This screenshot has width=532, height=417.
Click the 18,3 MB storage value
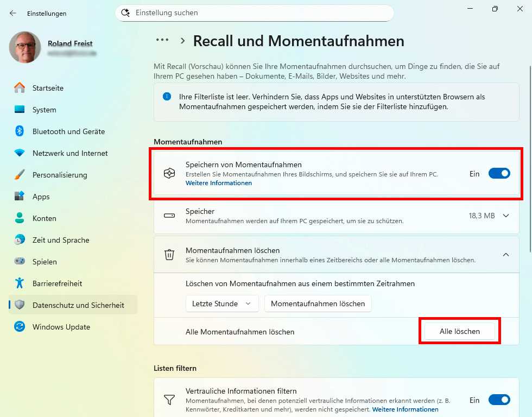point(482,216)
